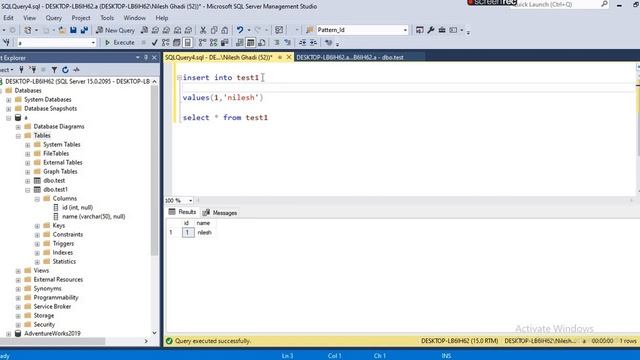Click Increase Indent icon
This screenshot has height=360, width=640.
point(313,42)
